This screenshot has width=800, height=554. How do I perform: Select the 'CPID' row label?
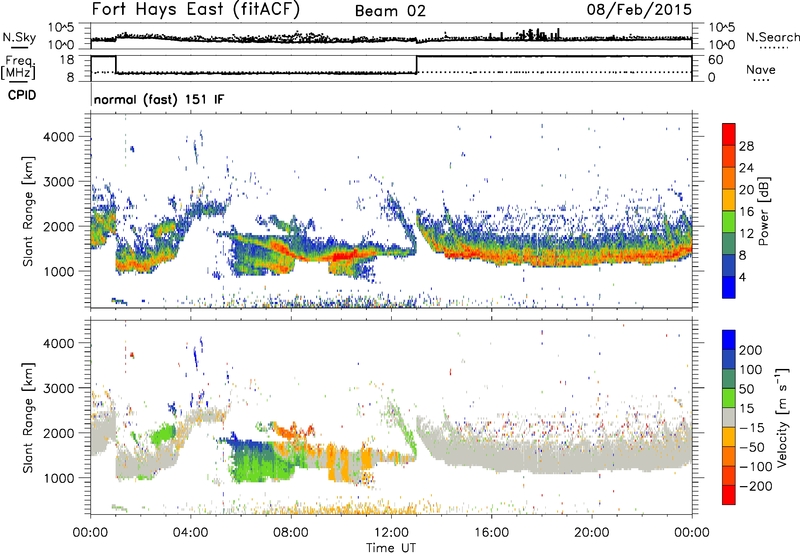[22, 95]
